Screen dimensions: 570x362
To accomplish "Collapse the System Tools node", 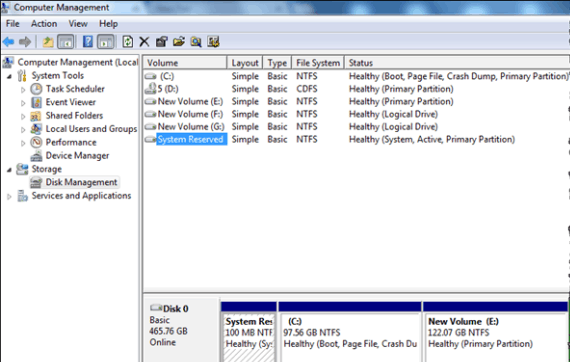I will tap(10, 76).
